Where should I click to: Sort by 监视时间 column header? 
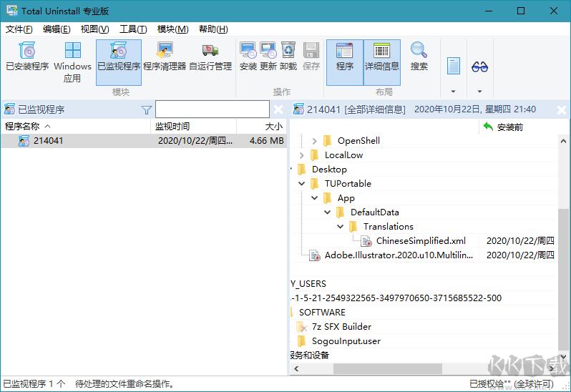pos(194,127)
